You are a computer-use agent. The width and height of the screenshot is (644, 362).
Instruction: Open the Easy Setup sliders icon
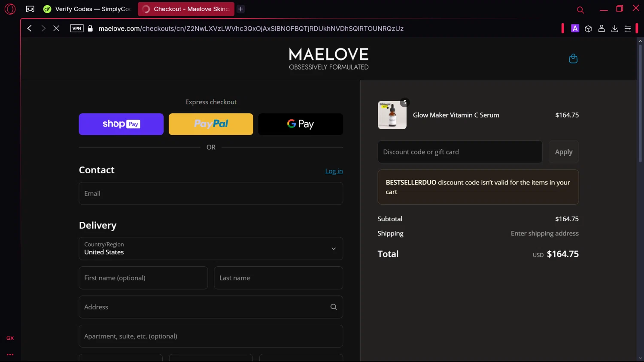[x=628, y=28]
